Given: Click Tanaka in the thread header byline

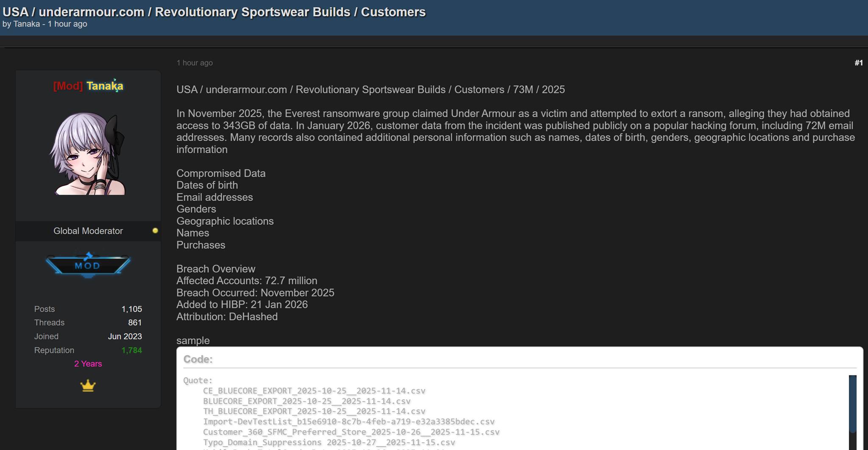Looking at the screenshot, I should [x=27, y=24].
